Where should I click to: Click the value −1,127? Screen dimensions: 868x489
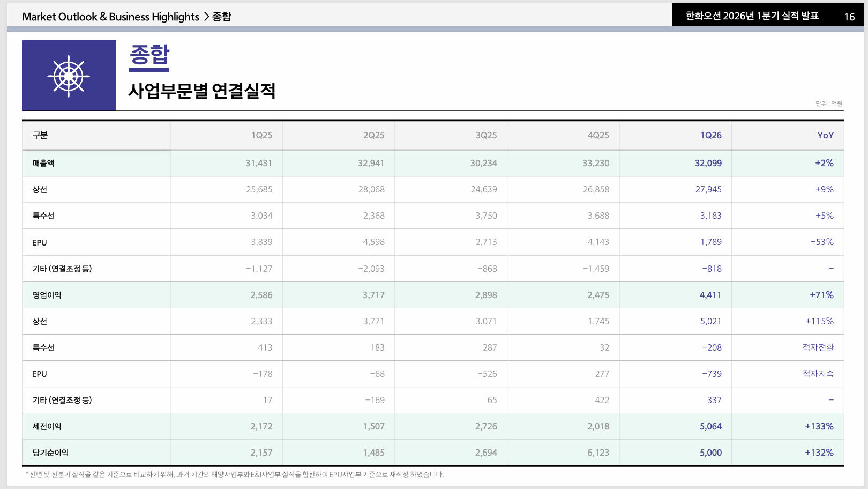click(x=259, y=269)
